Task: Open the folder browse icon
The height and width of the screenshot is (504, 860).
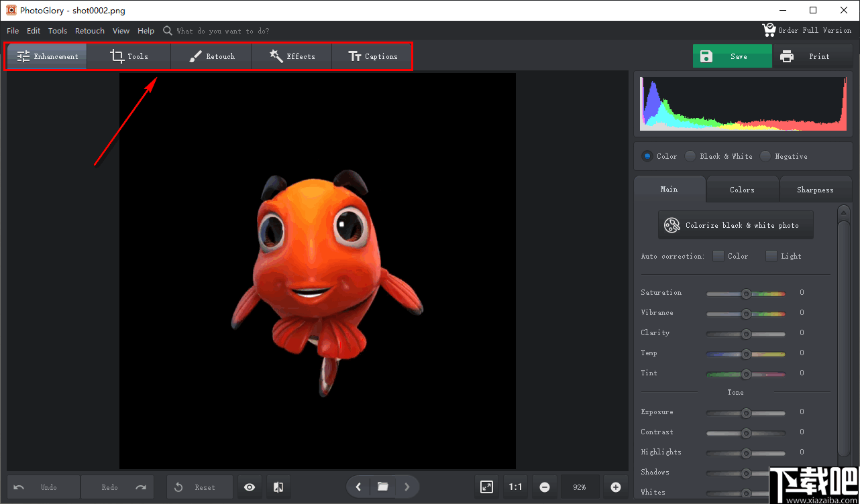Action: point(382,487)
